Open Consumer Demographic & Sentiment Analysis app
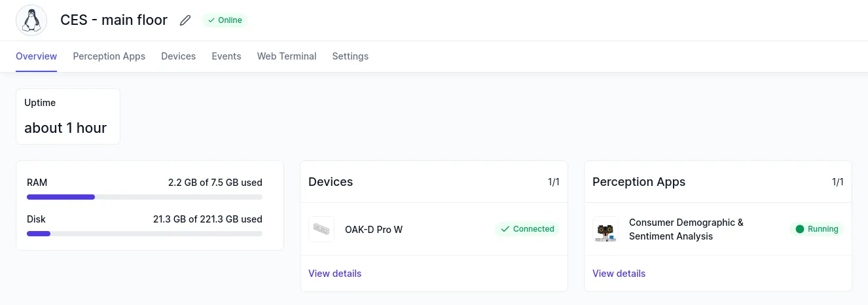The height and width of the screenshot is (305, 868). [x=686, y=229]
